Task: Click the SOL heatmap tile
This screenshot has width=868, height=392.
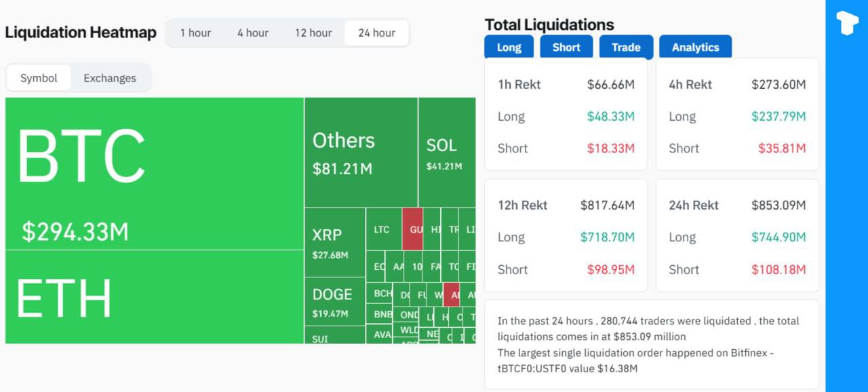Action: pyautogui.click(x=446, y=153)
